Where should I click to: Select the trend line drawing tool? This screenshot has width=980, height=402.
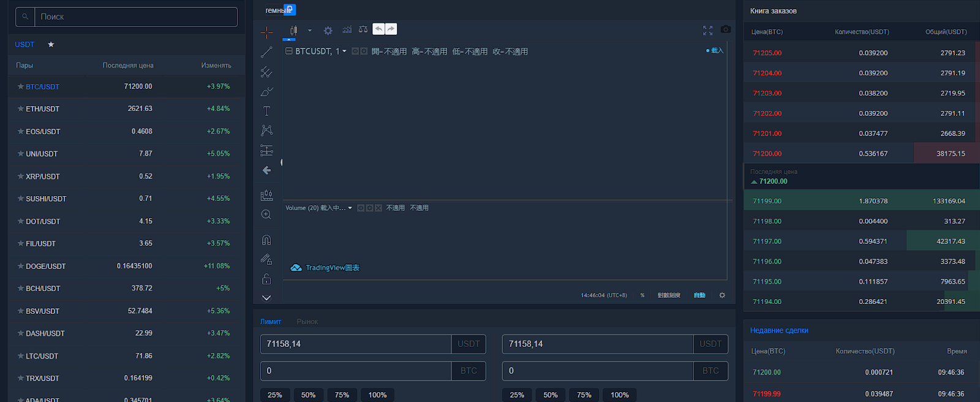266,53
